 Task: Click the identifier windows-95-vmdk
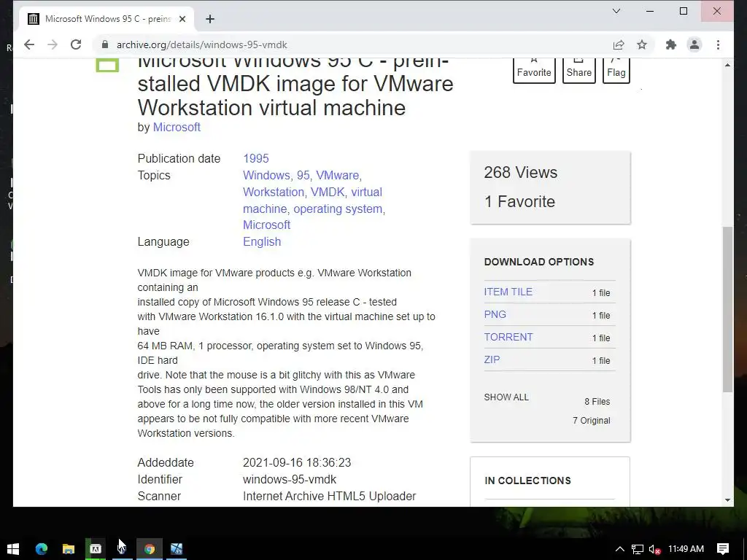290,480
